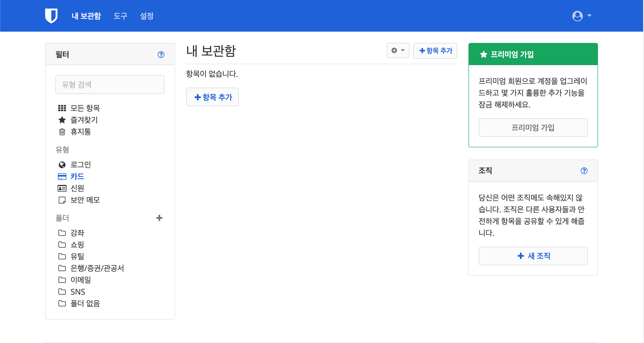The width and height of the screenshot is (644, 343).
Task: Click the grid icon for 모든 항목
Action: click(x=62, y=108)
